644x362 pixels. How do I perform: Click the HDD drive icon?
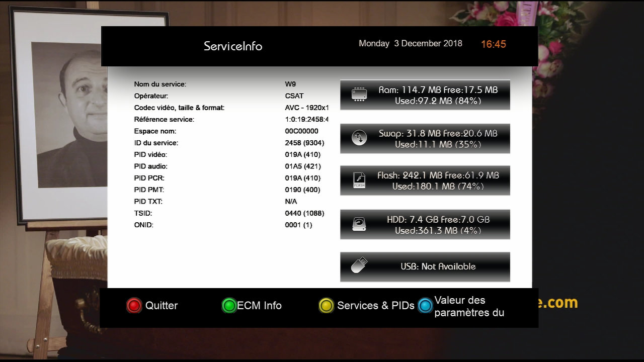click(359, 224)
